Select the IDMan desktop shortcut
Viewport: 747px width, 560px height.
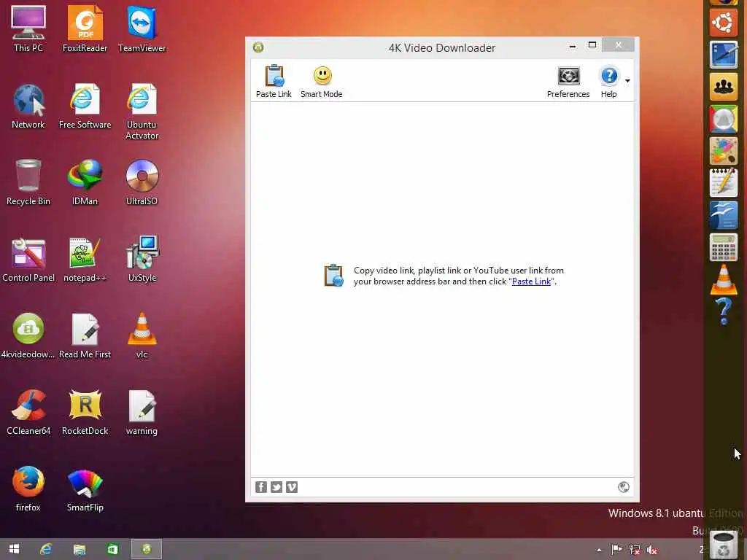tap(85, 182)
